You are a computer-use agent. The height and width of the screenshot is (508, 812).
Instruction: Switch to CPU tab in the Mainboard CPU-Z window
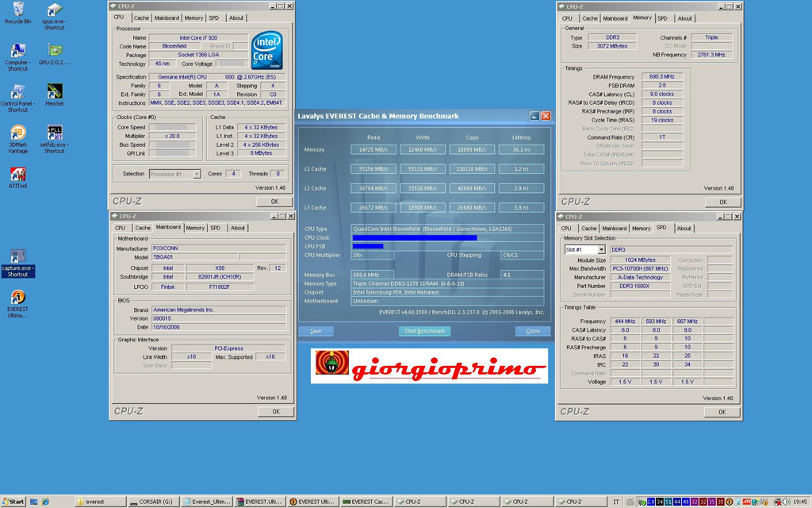121,228
